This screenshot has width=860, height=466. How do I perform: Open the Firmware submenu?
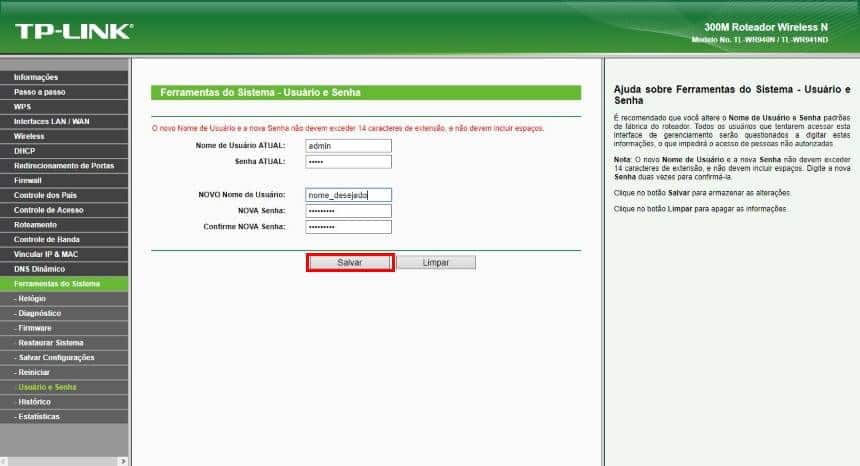[64, 328]
